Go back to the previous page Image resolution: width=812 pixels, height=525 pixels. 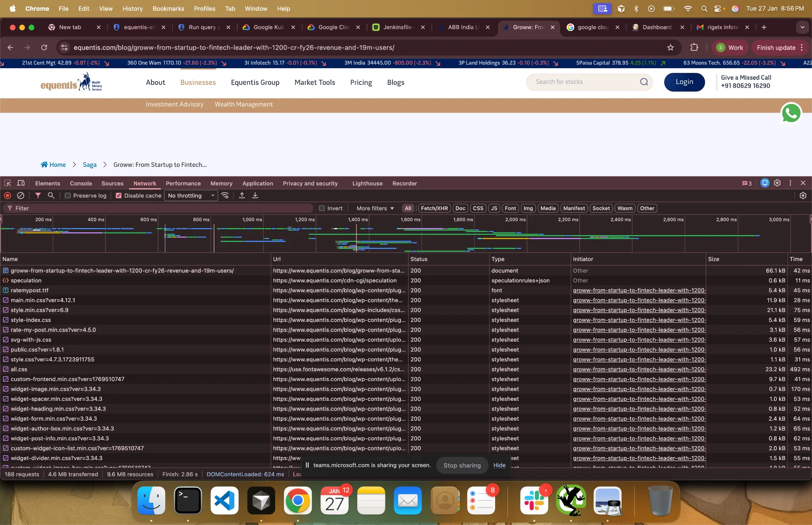[x=11, y=48]
